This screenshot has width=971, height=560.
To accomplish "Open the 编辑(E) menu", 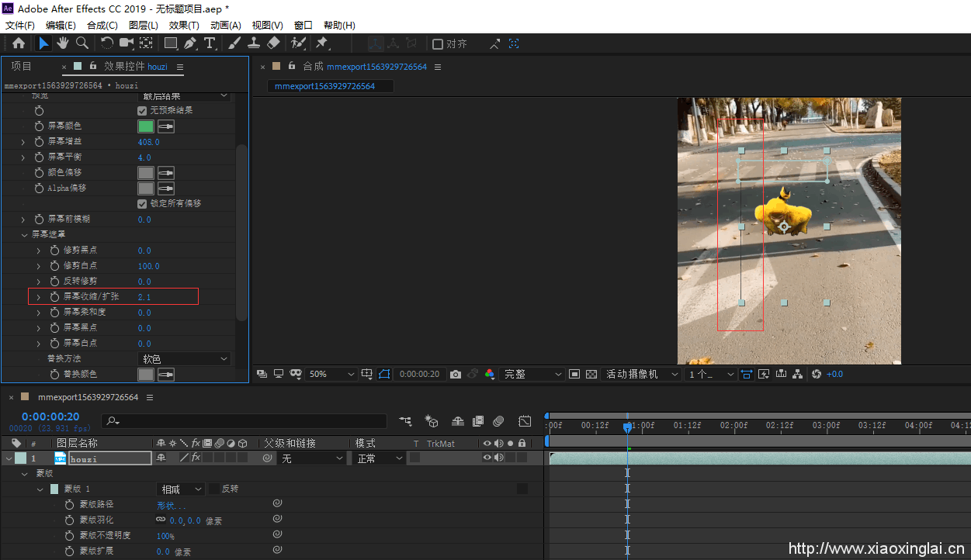I will pos(61,26).
